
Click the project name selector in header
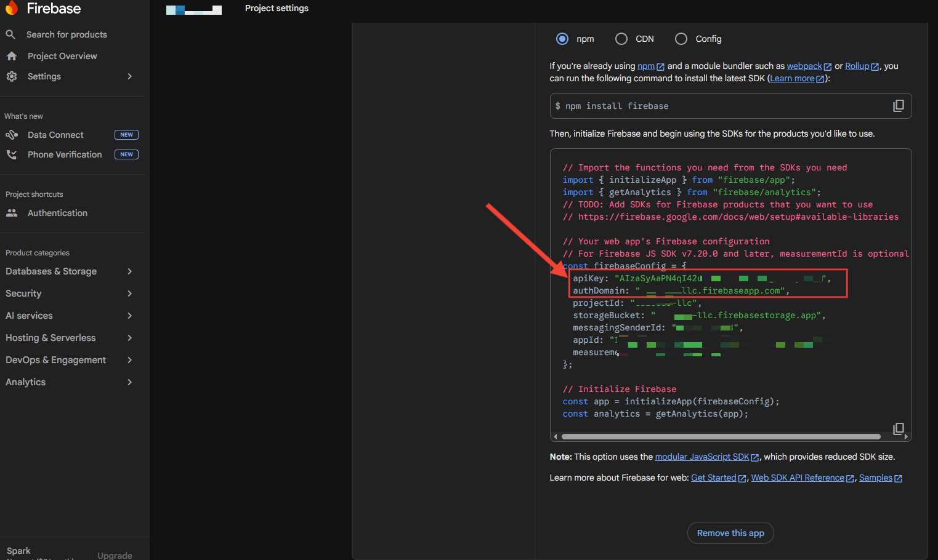[194, 9]
